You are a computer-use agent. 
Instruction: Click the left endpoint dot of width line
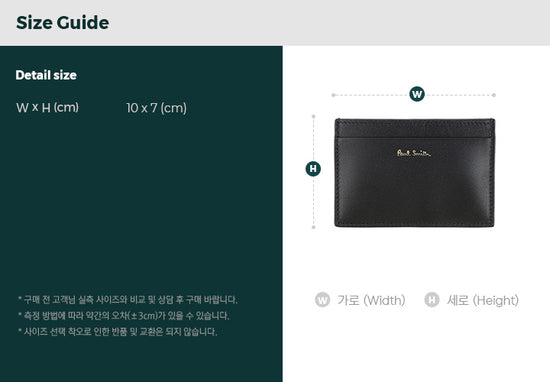[x=333, y=95]
